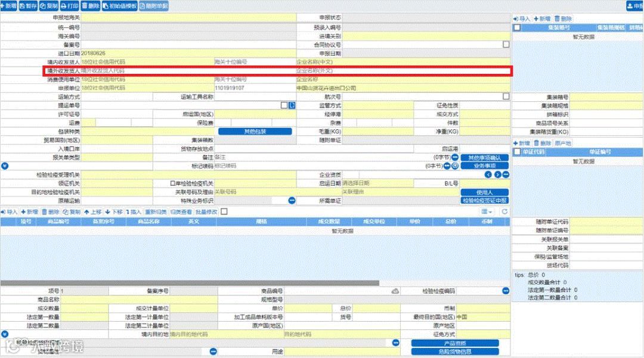
Task: Click the 申报地海关 input field
Action: 188,18
